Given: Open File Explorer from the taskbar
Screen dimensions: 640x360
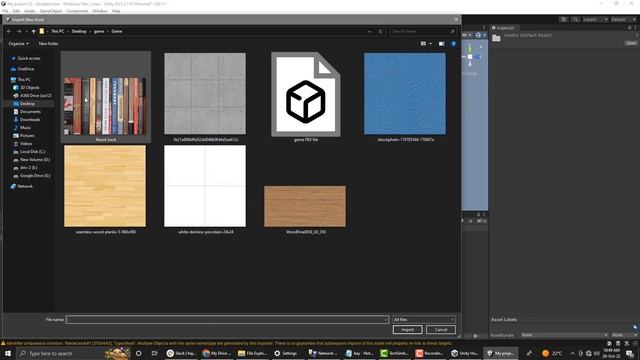Looking at the screenshot, I should [x=253, y=353].
